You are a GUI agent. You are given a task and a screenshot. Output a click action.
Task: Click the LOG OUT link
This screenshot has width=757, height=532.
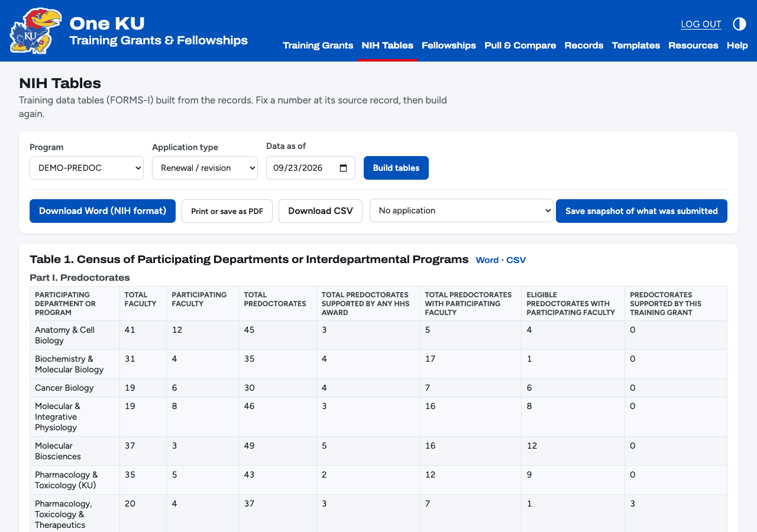point(701,24)
